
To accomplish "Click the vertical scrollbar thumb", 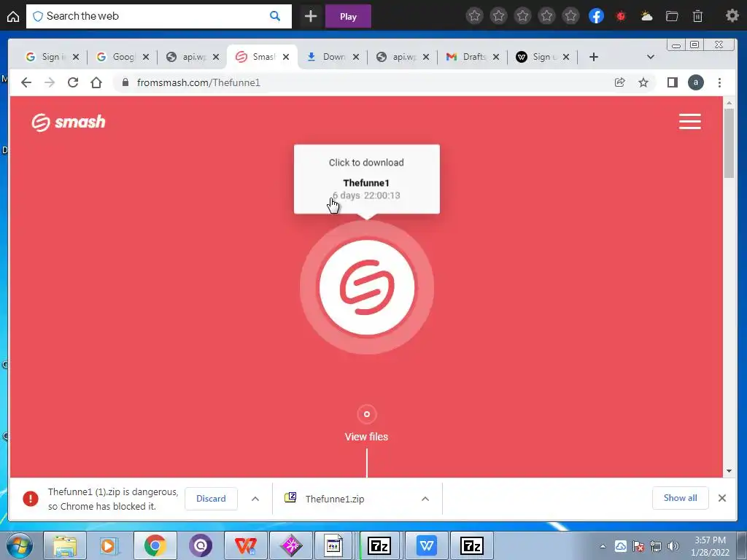I will coord(729,143).
